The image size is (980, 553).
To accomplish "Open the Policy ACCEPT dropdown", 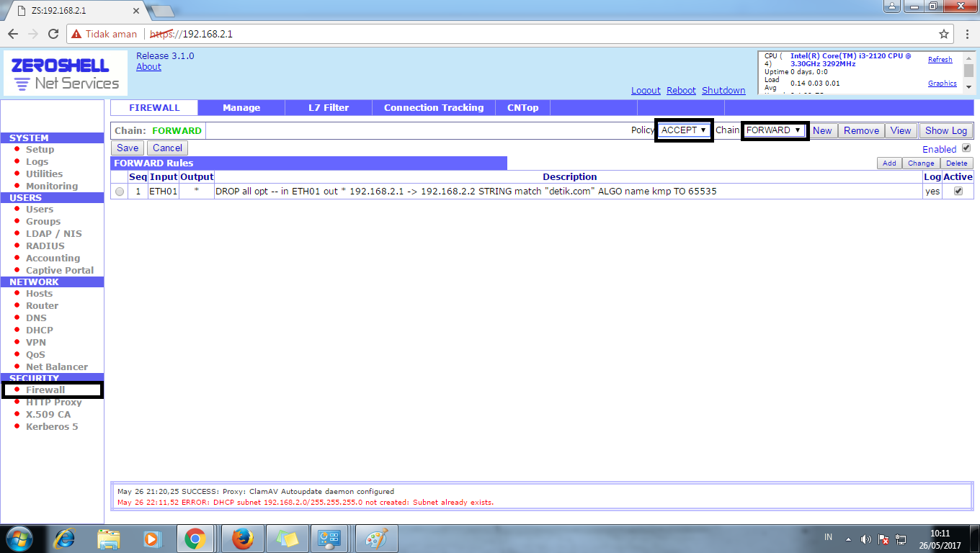I will pyautogui.click(x=683, y=130).
